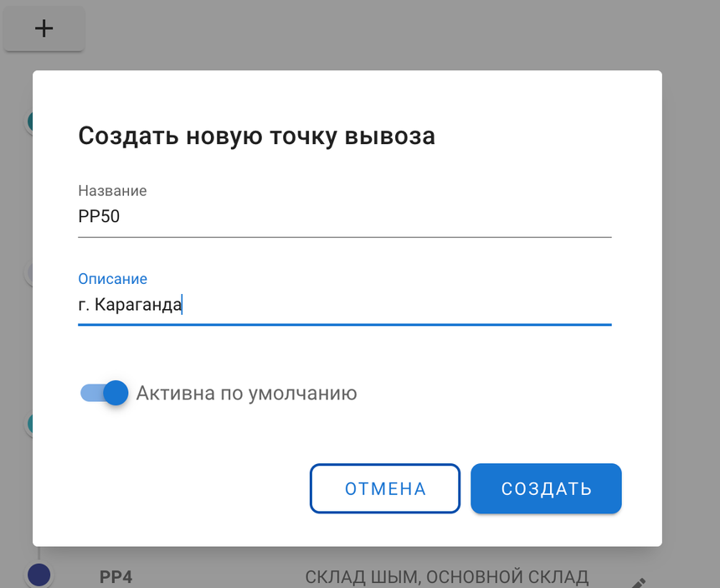Image resolution: width=720 pixels, height=588 pixels.
Task: Focus the Название input field
Action: tap(344, 216)
